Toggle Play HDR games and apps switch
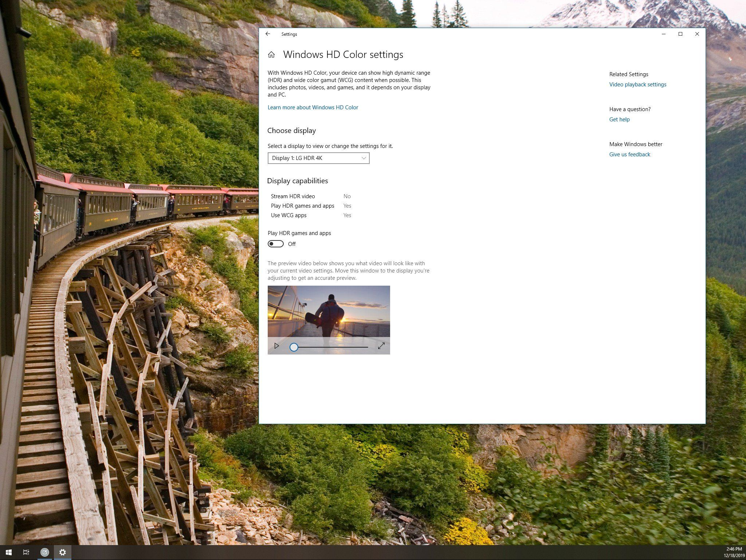Viewport: 746px width, 560px height. click(x=276, y=244)
